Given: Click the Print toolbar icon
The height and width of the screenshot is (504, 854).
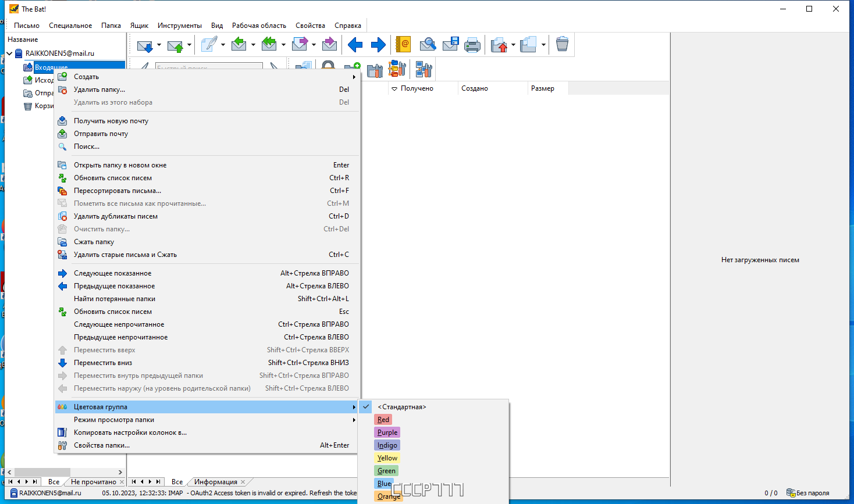Looking at the screenshot, I should pos(472,45).
